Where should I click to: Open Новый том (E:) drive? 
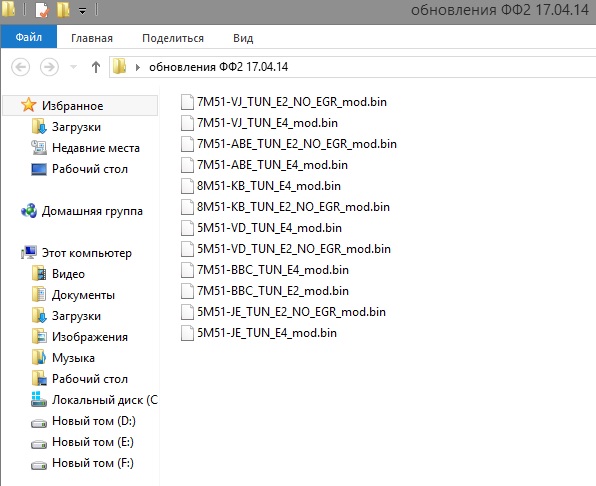click(93, 442)
